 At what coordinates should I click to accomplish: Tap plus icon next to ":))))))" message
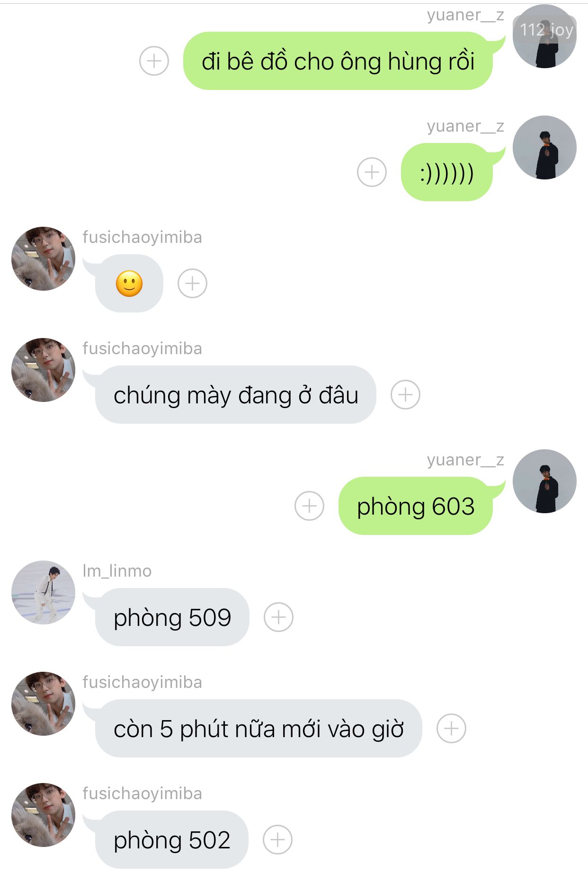click(x=372, y=172)
